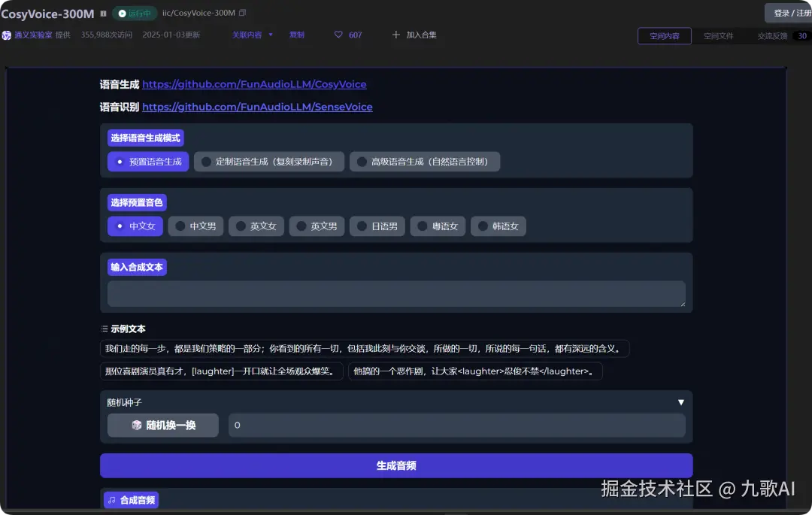Click the 复制 link to duplicate the space
This screenshot has height=515, width=812.
pyautogui.click(x=296, y=35)
